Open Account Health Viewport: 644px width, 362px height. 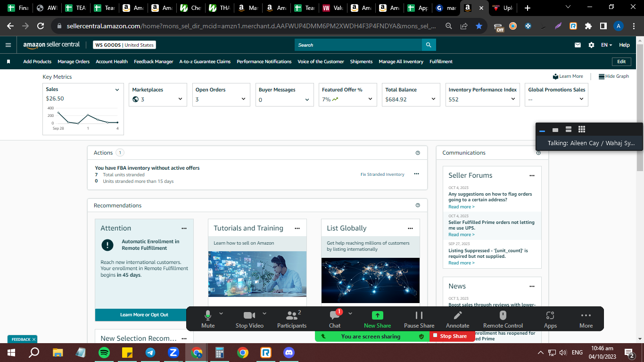click(112, 62)
